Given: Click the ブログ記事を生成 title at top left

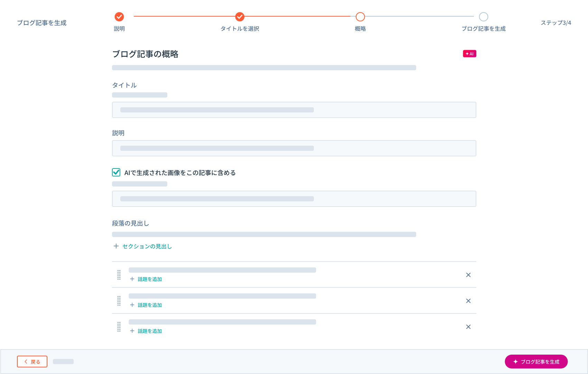Looking at the screenshot, I should coord(42,23).
